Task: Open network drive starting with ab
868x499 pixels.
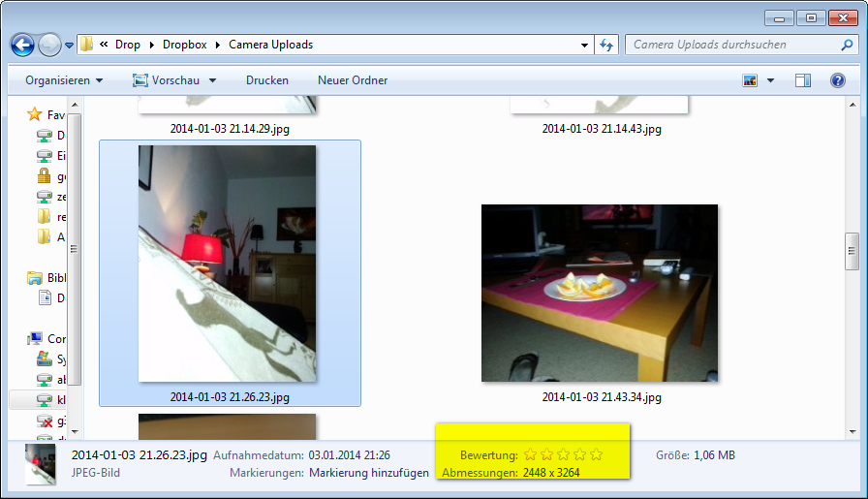Action: (51, 380)
